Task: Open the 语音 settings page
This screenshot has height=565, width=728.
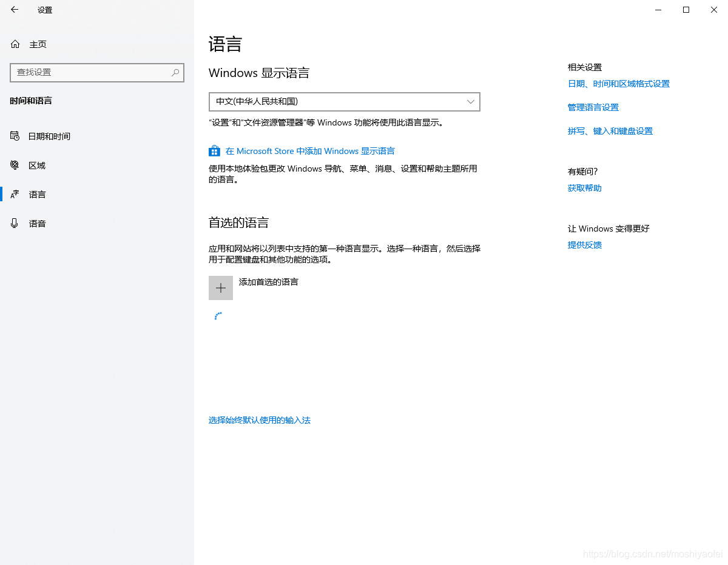Action: tap(97, 224)
